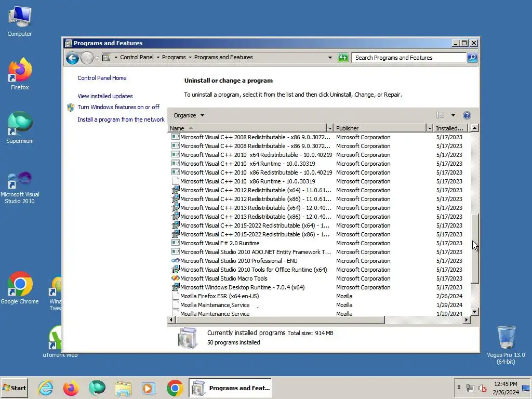
Task: Select Visual Studio 2010 ADO.NET Entity Framework row
Action: point(320,252)
